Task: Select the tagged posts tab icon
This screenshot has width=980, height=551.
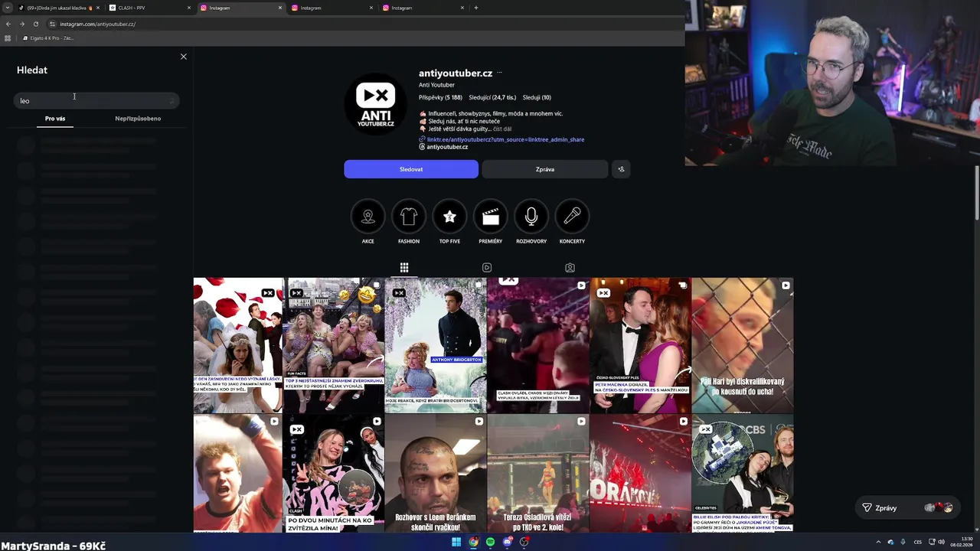Action: point(570,267)
